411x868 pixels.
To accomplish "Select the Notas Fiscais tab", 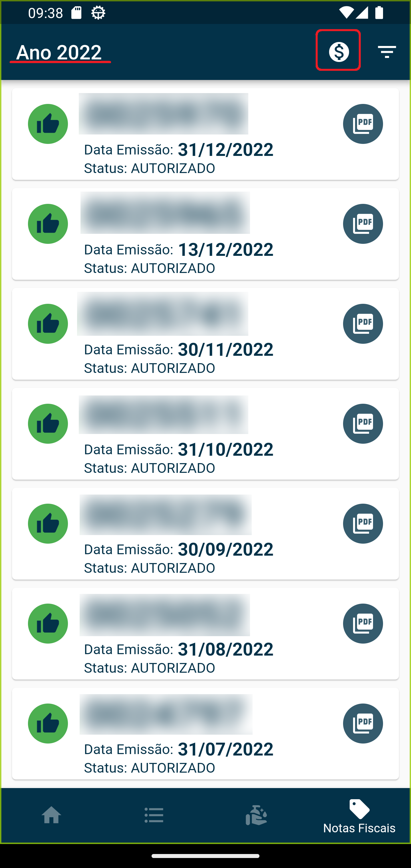I will click(359, 815).
